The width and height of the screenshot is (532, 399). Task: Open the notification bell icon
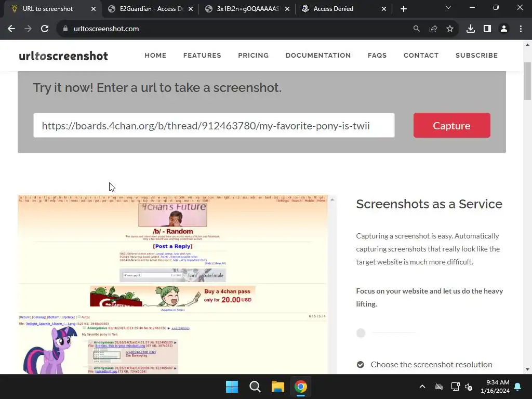point(518,387)
